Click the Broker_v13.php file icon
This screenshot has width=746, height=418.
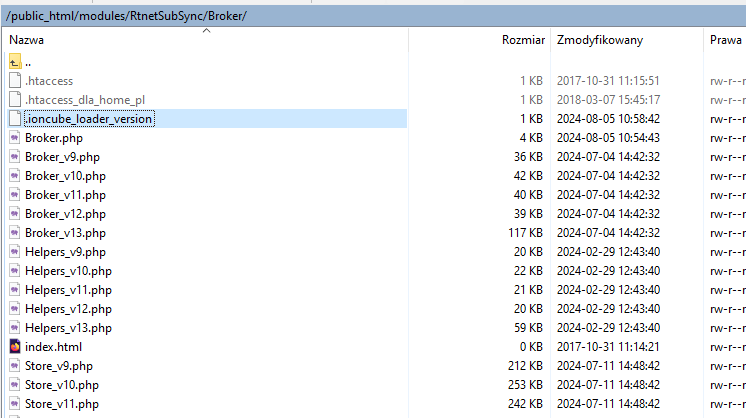point(15,233)
